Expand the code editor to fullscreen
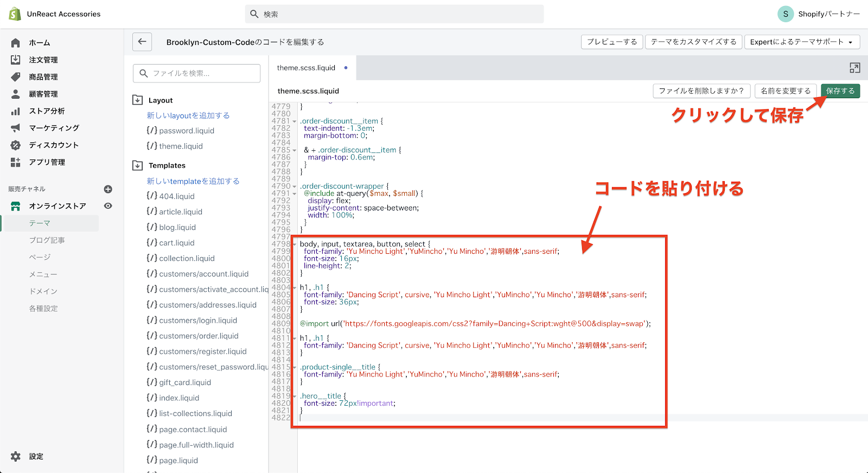This screenshot has width=868, height=473. [854, 68]
